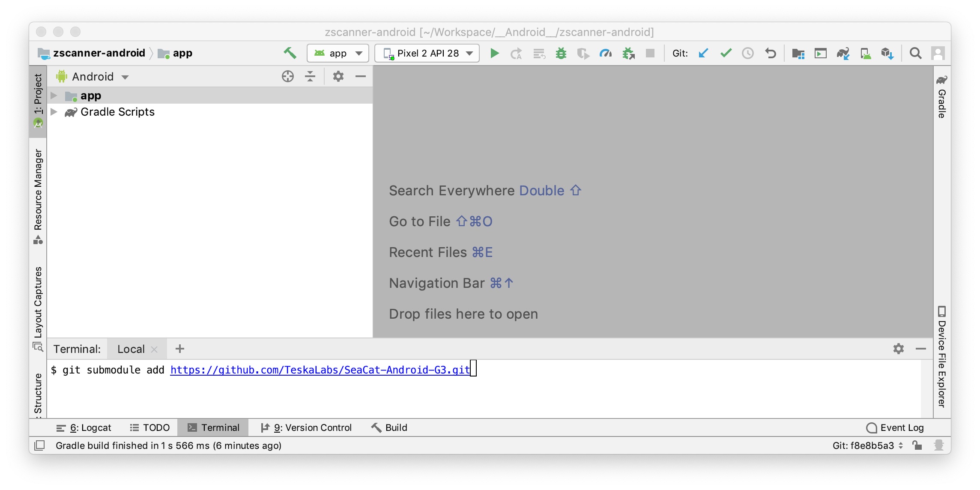Open the Build tab
The height and width of the screenshot is (490, 980).
coord(389,427)
